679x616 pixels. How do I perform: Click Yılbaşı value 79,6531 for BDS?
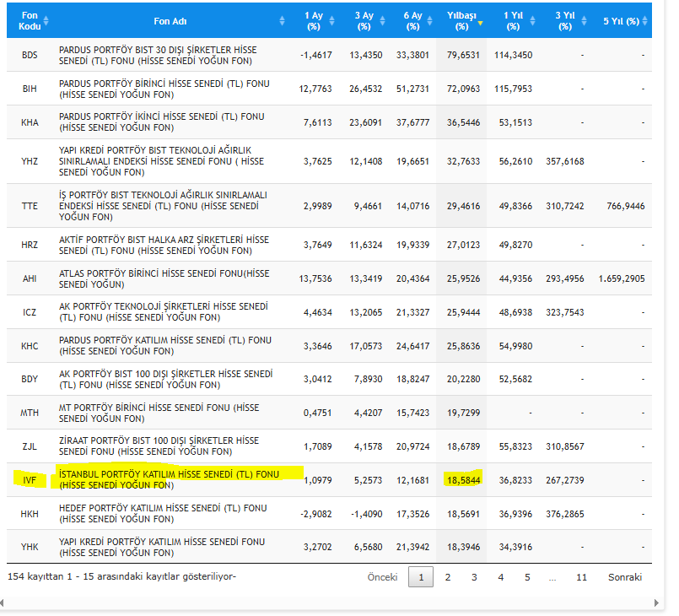(463, 55)
